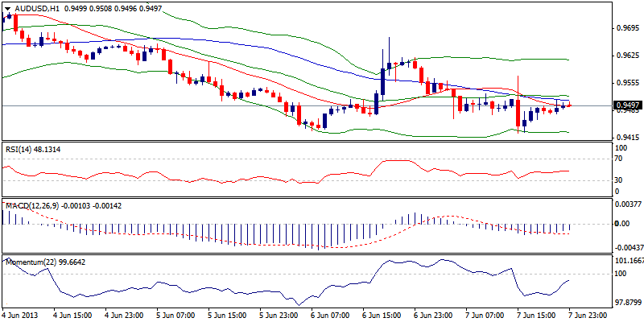
Task: Select the RSI(14) indicator label
Action: tap(22, 150)
